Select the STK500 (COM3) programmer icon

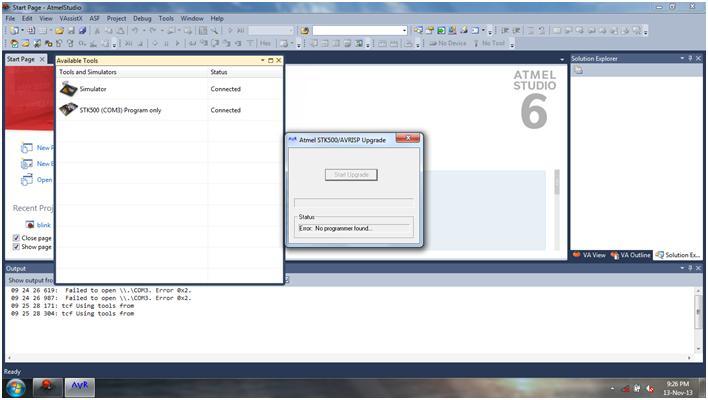[x=68, y=110]
